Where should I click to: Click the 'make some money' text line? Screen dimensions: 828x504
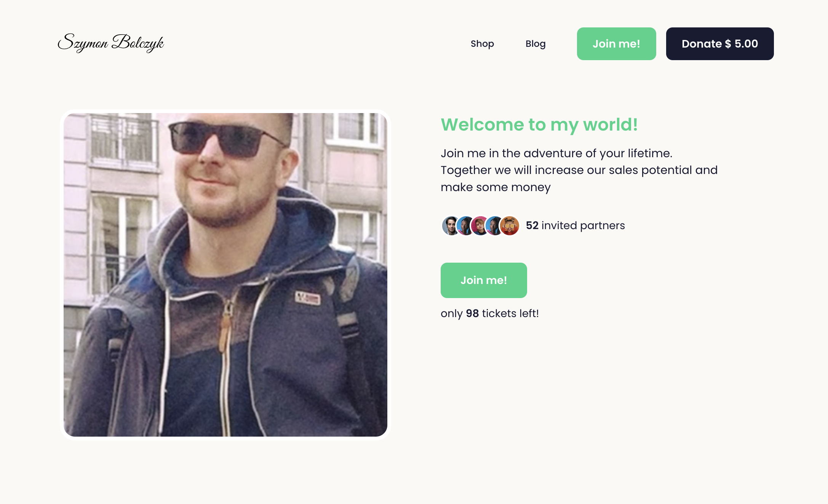496,187
